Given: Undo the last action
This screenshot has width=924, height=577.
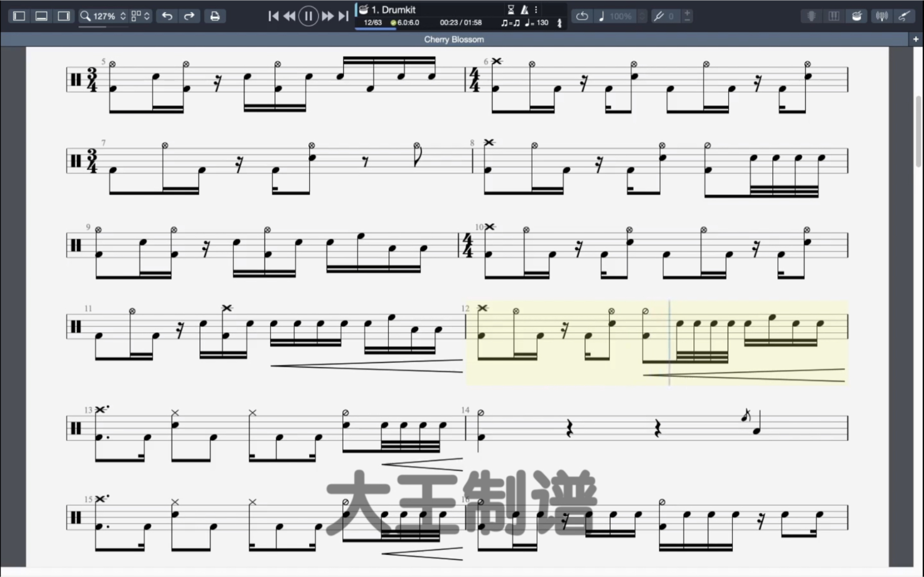Looking at the screenshot, I should tap(167, 16).
